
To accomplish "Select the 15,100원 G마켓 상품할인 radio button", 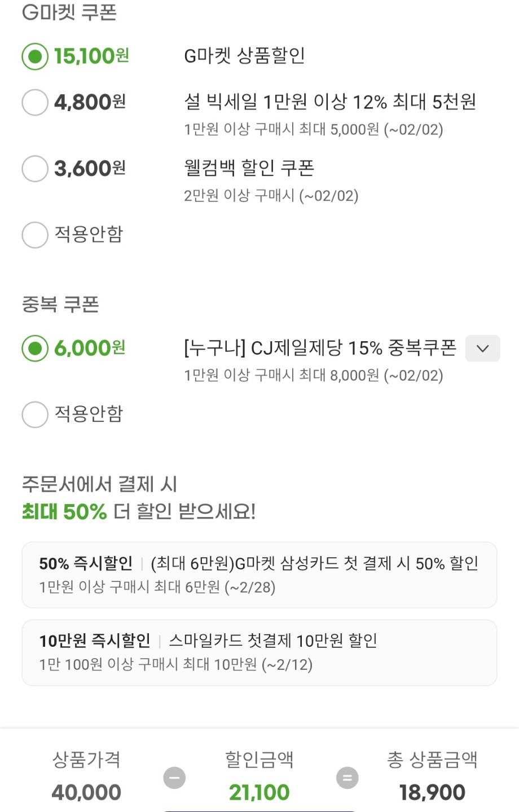I will click(35, 56).
